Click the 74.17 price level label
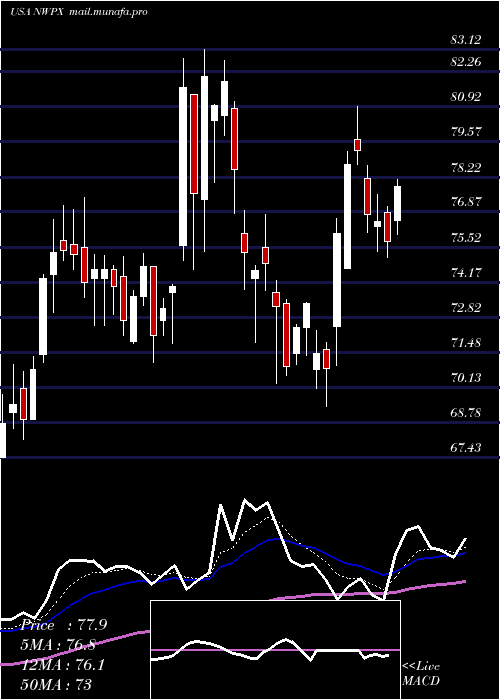The height and width of the screenshot is (700, 500). pos(466,272)
